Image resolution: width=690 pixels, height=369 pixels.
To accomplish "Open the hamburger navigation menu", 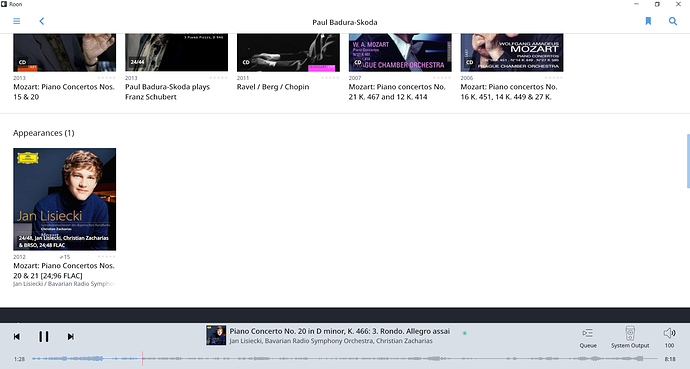I will pyautogui.click(x=17, y=21).
